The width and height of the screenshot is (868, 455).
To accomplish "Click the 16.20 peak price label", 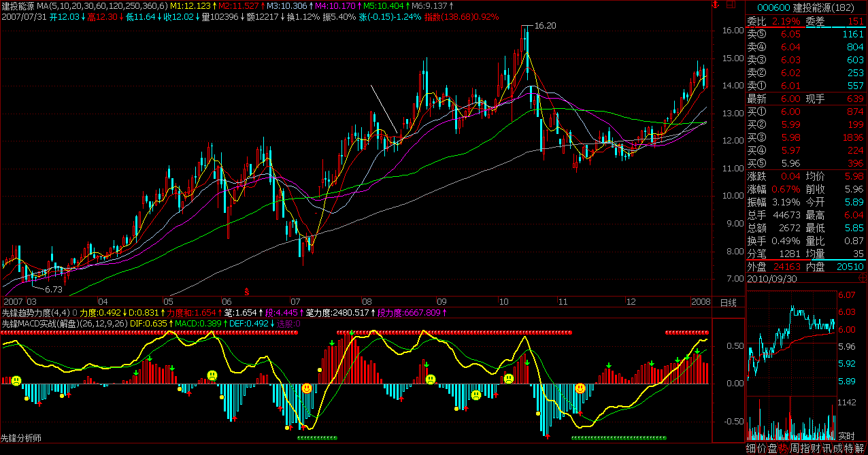I will (x=546, y=25).
